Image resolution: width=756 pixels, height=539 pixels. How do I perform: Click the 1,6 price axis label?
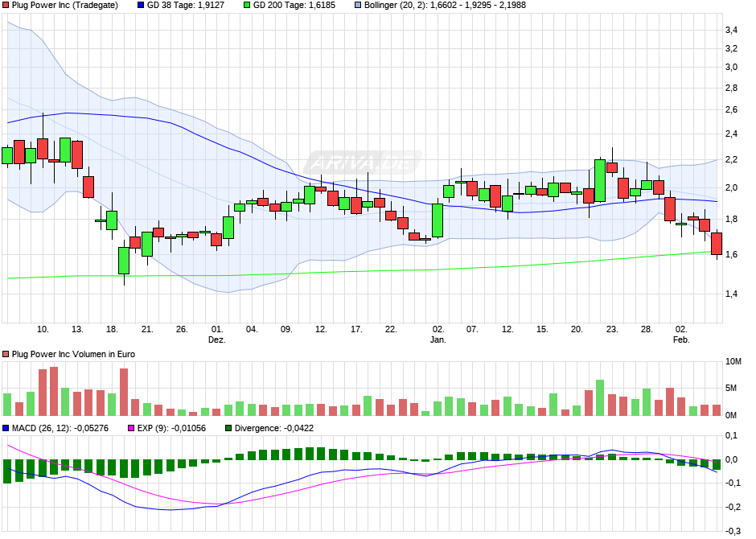point(731,254)
